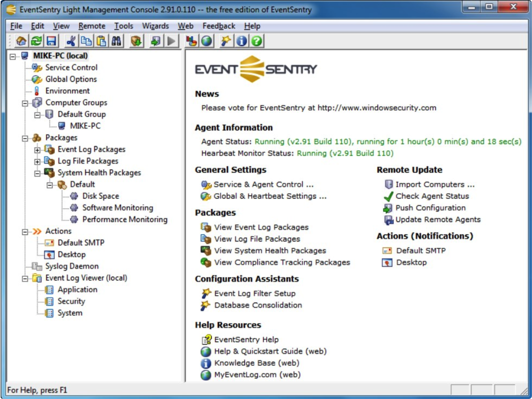Collapse the Computer Groups node
Viewport: 532px width, 399px height.
click(x=25, y=103)
